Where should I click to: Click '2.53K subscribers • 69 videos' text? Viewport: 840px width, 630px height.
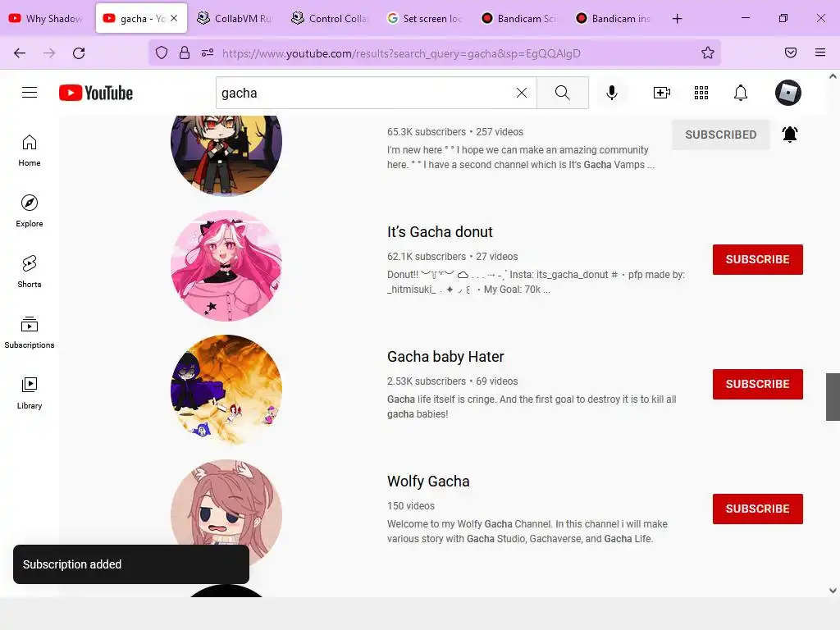pyautogui.click(x=453, y=381)
